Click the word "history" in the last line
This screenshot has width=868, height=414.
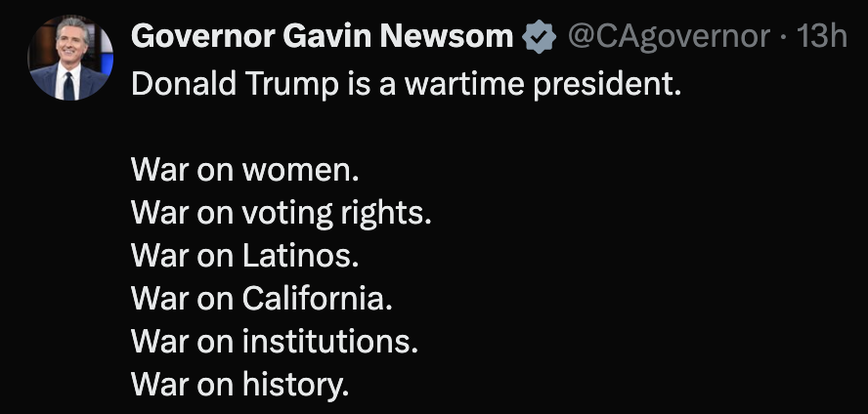(295, 386)
